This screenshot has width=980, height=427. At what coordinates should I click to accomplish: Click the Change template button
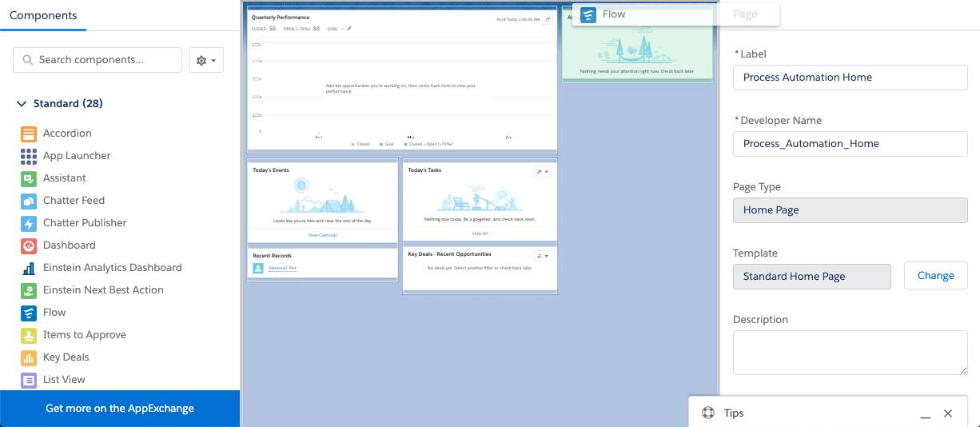(936, 276)
